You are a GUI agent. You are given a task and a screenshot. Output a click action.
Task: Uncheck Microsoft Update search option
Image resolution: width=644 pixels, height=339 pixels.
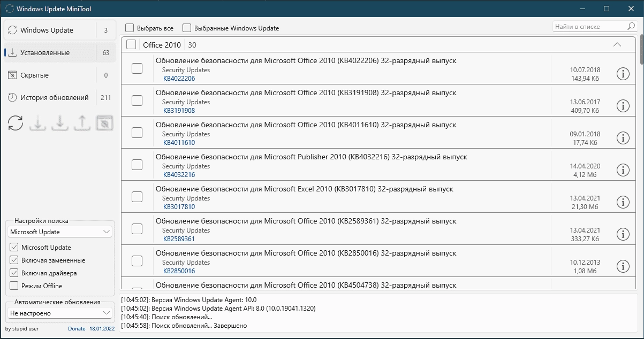click(14, 248)
